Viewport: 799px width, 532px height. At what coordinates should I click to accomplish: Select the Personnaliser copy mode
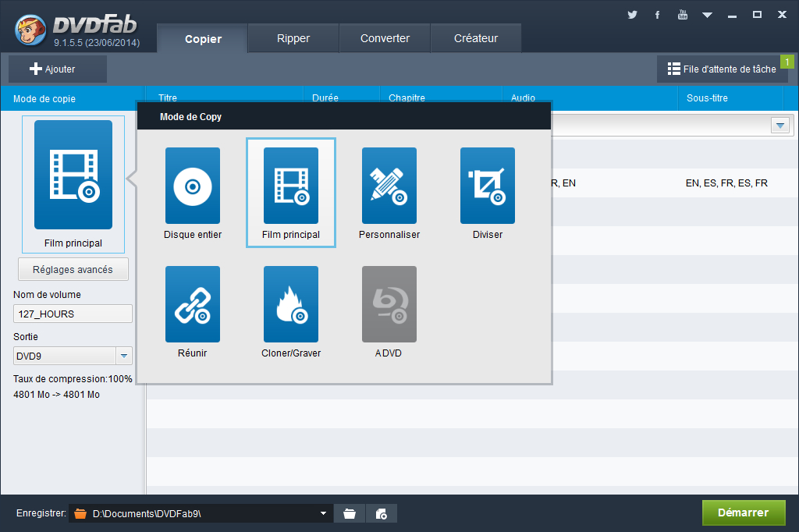[x=389, y=186]
